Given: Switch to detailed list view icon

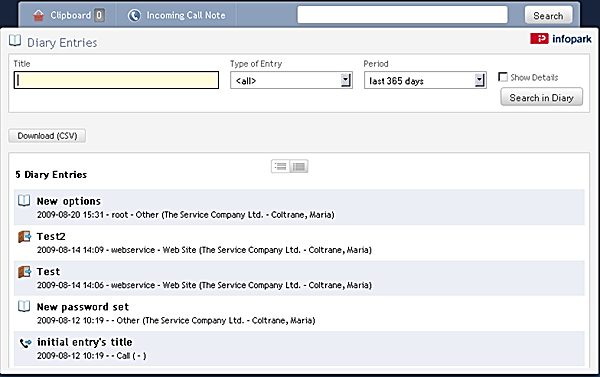Looking at the screenshot, I should tap(299, 166).
